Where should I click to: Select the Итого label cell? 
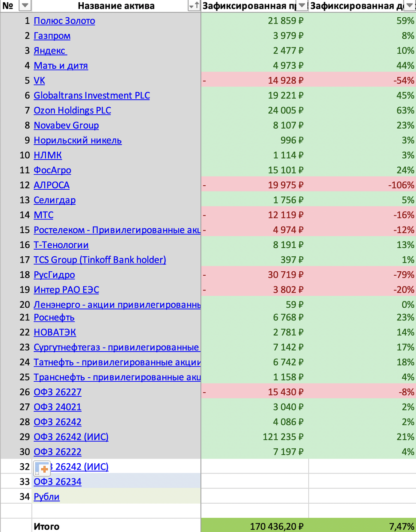116,526
